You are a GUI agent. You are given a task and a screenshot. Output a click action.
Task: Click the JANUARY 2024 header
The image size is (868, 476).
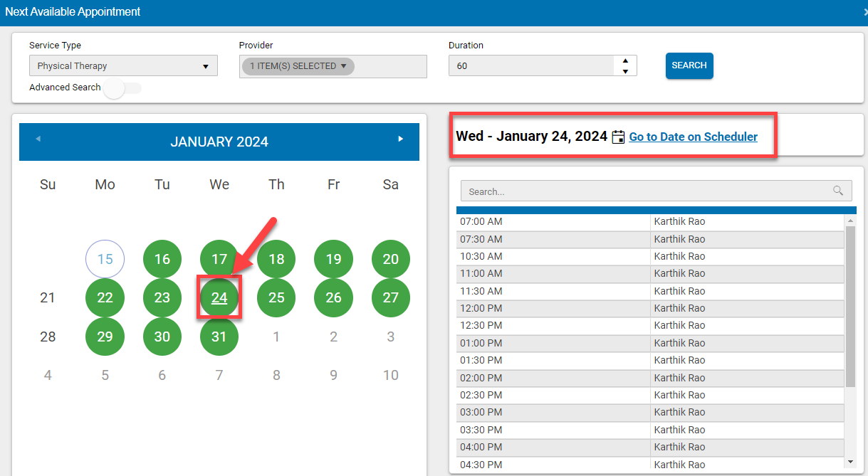coord(219,141)
